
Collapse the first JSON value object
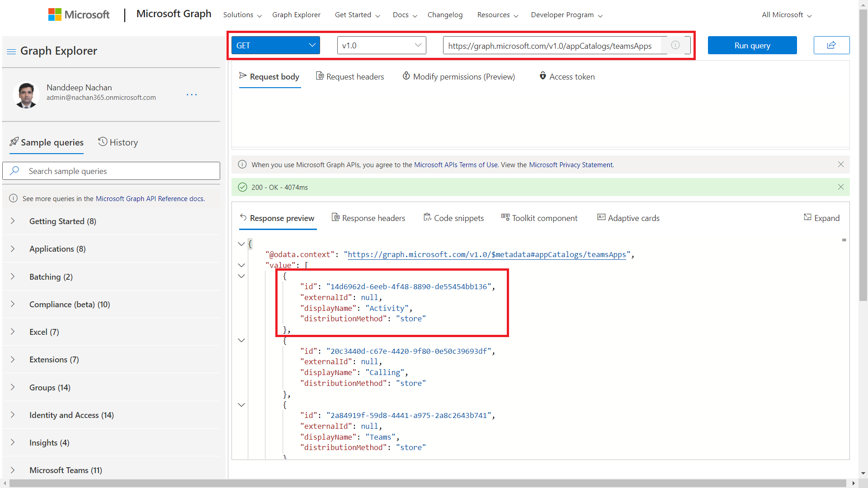pyautogui.click(x=241, y=276)
